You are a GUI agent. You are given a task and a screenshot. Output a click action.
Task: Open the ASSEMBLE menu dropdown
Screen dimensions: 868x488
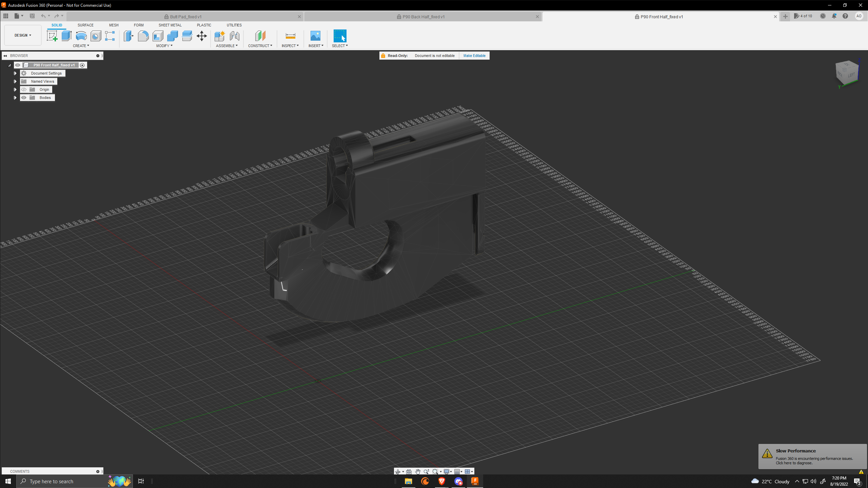[x=227, y=46]
